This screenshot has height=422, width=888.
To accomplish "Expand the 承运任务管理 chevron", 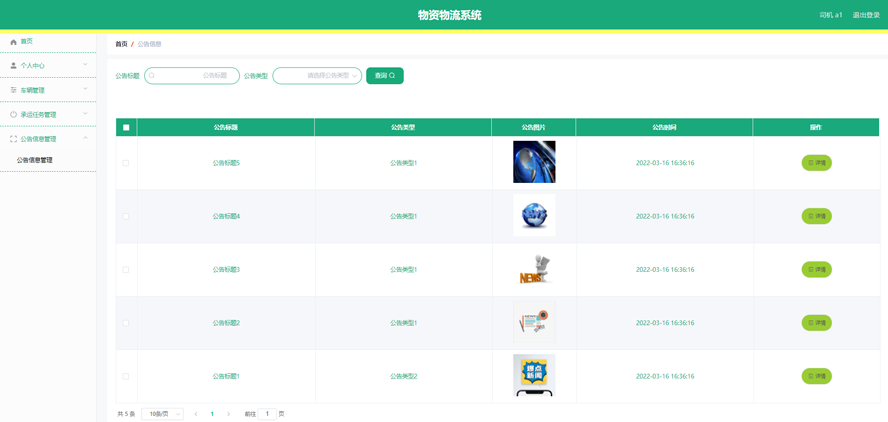I will click(85, 114).
